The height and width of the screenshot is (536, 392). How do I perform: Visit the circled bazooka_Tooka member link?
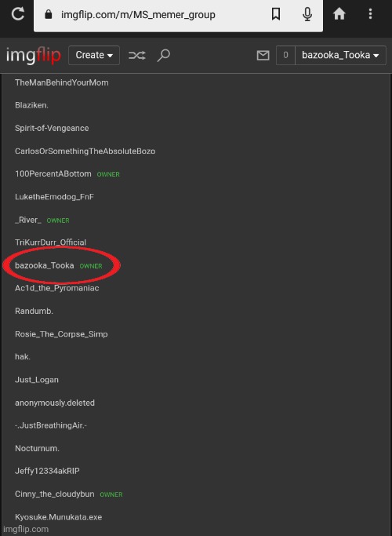click(45, 265)
